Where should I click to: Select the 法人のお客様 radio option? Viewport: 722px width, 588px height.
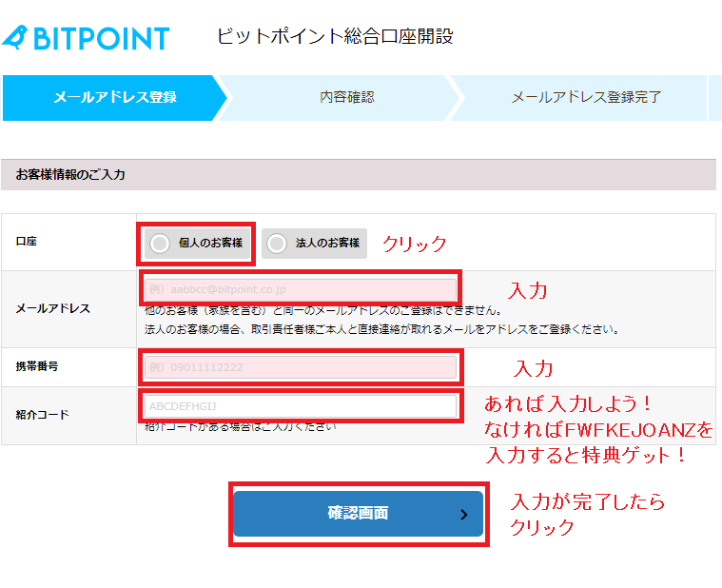point(277,244)
